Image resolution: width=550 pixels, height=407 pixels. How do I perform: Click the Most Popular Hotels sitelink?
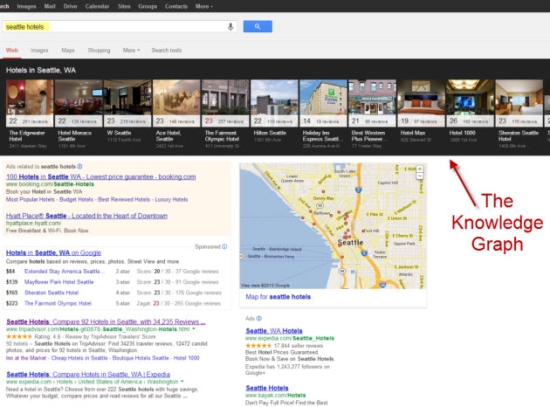click(x=30, y=199)
